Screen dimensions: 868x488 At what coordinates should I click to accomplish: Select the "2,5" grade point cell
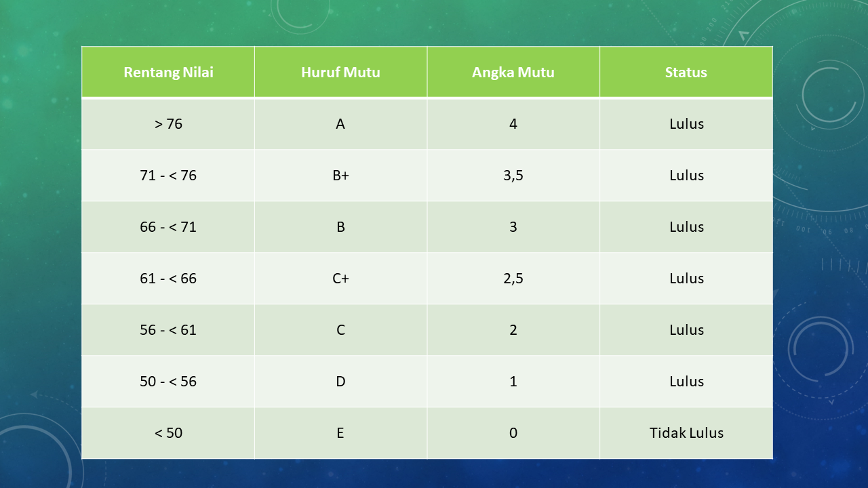point(513,279)
